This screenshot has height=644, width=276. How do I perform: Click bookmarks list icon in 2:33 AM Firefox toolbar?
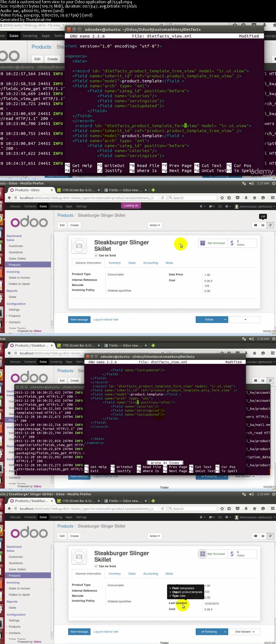pyautogui.click(x=229, y=509)
